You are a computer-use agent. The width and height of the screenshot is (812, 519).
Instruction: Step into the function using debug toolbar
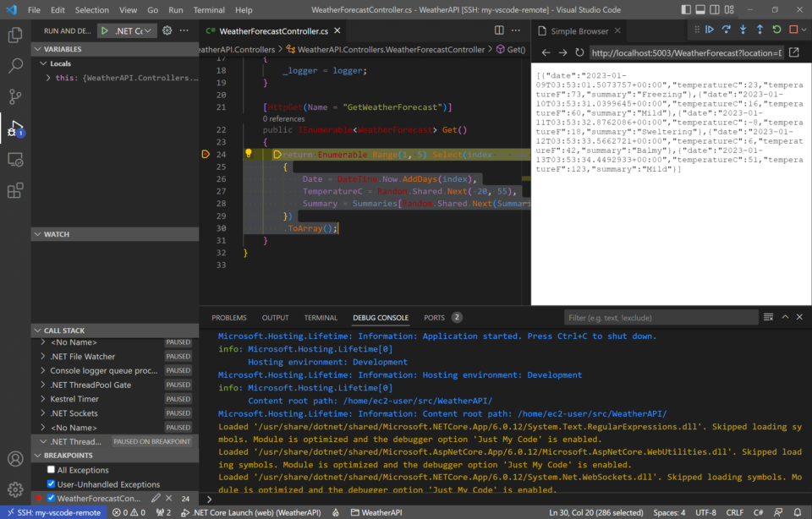tap(743, 30)
